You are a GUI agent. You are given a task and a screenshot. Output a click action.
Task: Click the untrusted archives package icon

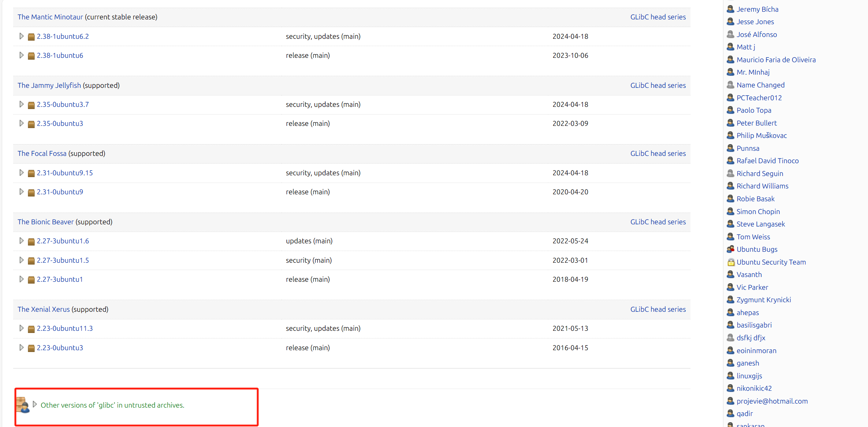coord(23,405)
